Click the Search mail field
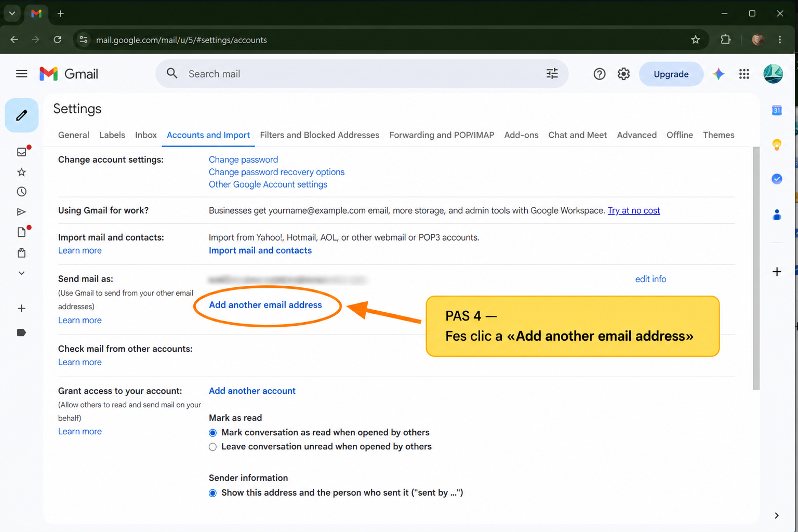 [x=362, y=74]
